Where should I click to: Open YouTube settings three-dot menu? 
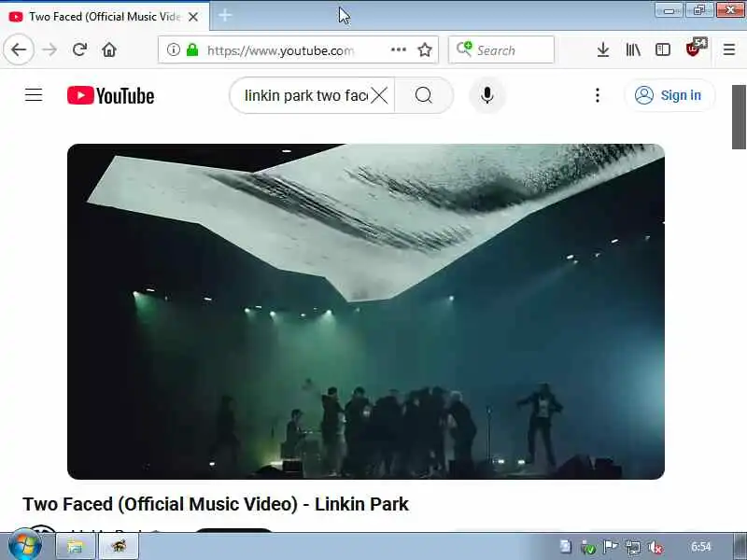598,96
